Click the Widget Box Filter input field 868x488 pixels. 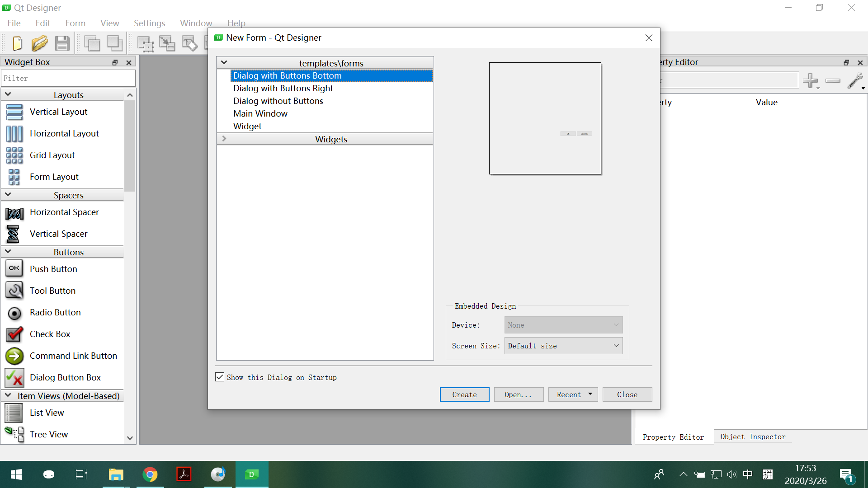pos(68,78)
